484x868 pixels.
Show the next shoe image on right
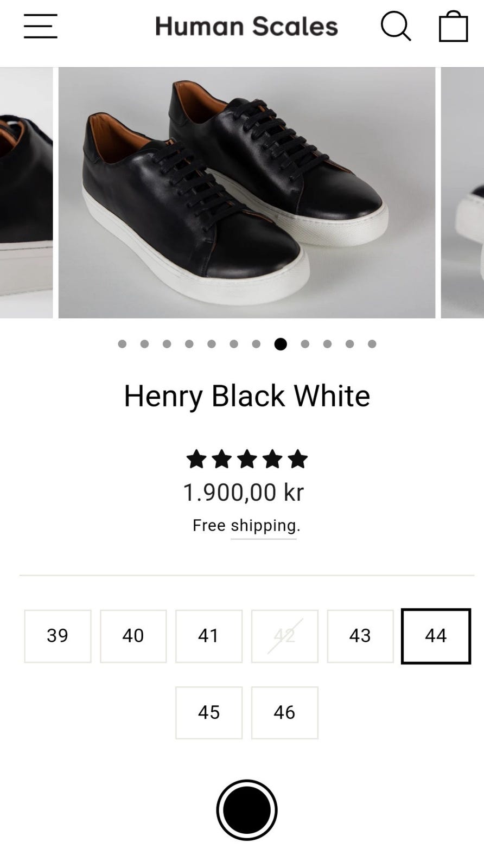point(462,193)
